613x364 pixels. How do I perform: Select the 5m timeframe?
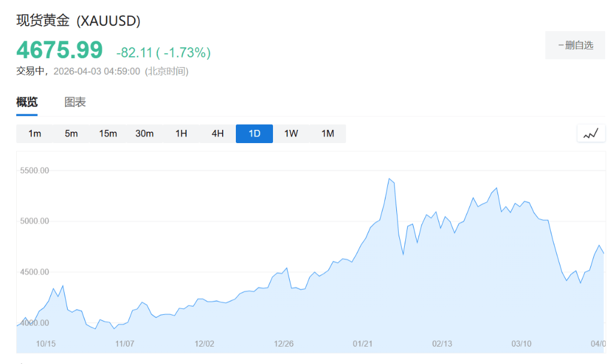click(x=71, y=134)
